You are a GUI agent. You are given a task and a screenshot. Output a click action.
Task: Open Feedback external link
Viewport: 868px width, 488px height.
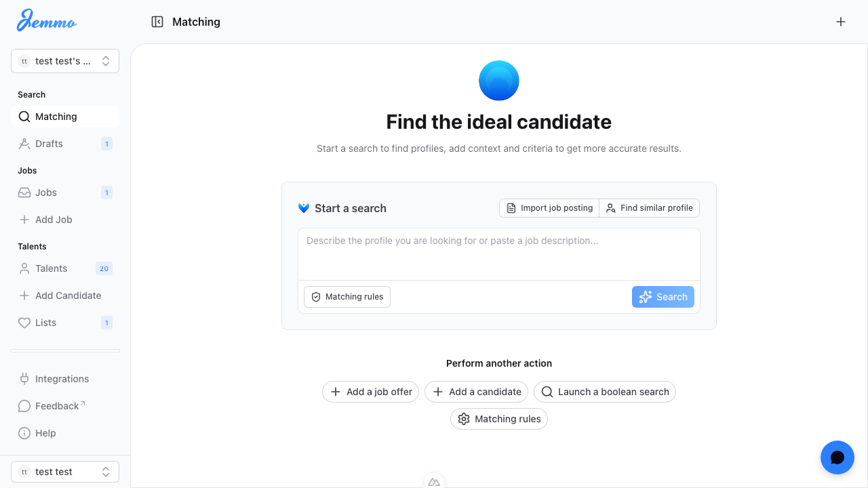click(57, 406)
